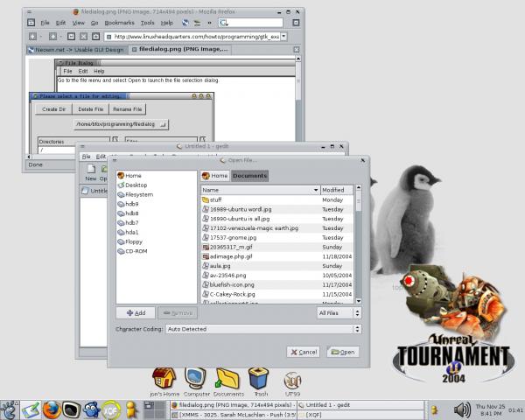This screenshot has height=420, width=525.
Task: Click the Firefox search box
Action: click(x=251, y=23)
